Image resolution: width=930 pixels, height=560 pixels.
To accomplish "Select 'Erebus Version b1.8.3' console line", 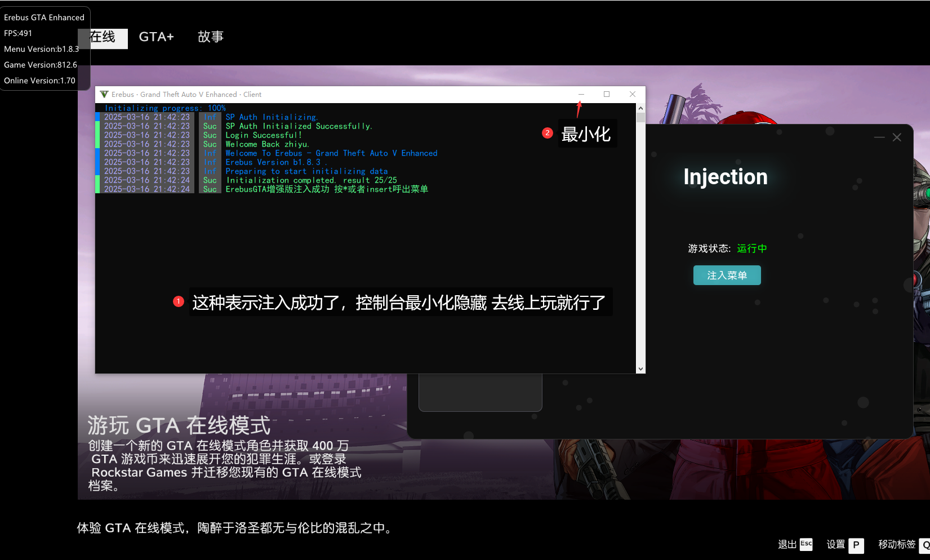I will point(275,162).
